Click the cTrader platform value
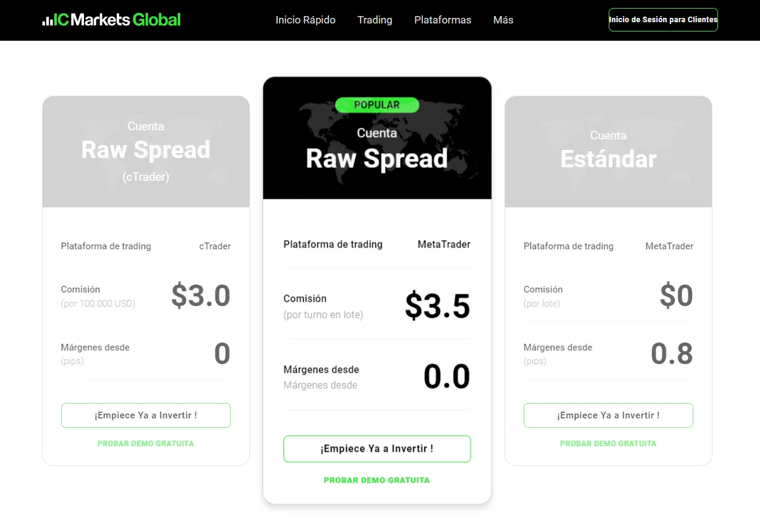Viewport: 760px width, 532px height. tap(215, 246)
